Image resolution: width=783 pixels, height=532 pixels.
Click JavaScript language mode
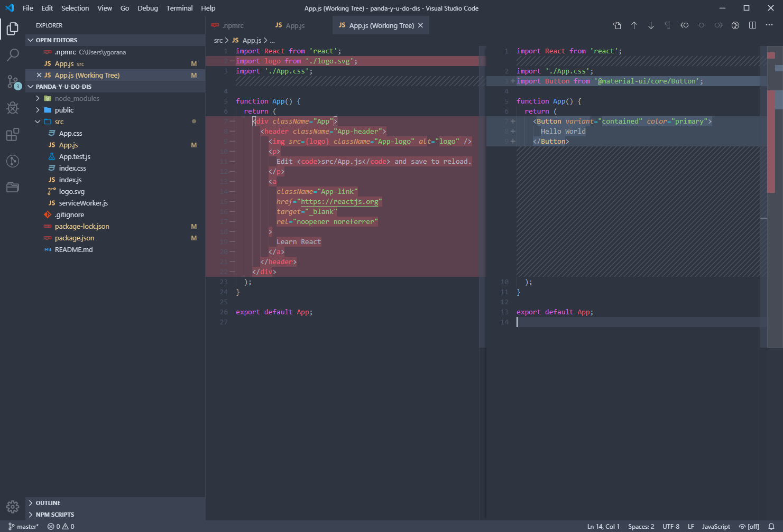coord(716,526)
